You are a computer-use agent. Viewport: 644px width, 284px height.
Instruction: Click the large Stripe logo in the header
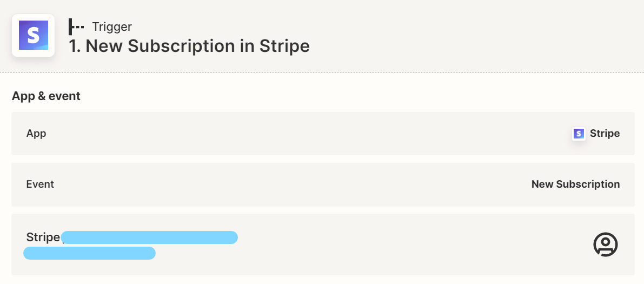coord(34,36)
